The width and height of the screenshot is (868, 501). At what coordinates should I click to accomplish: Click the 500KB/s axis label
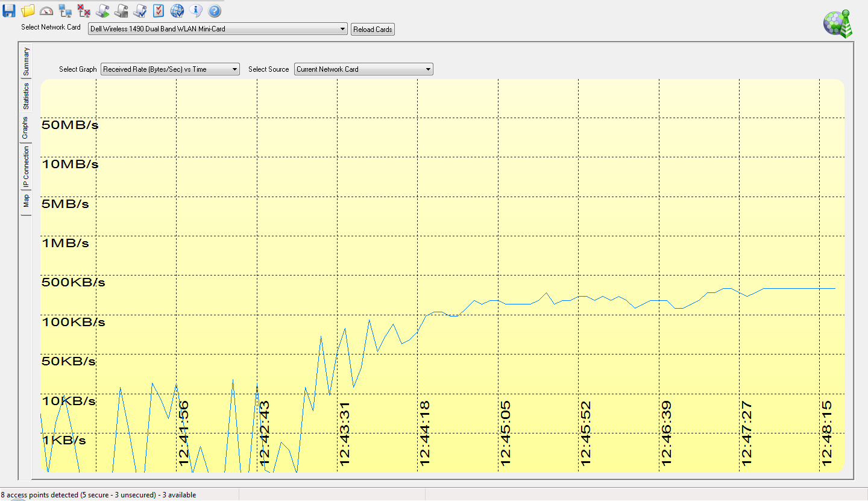tap(73, 283)
